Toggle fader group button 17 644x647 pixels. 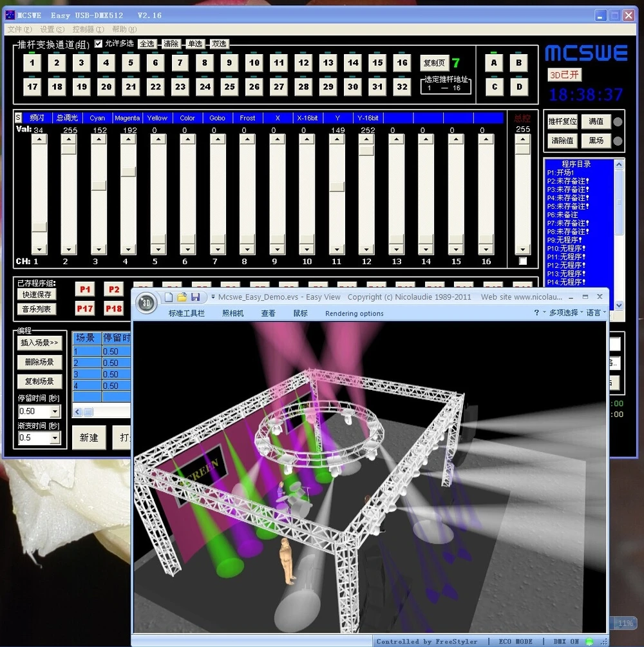[32, 86]
